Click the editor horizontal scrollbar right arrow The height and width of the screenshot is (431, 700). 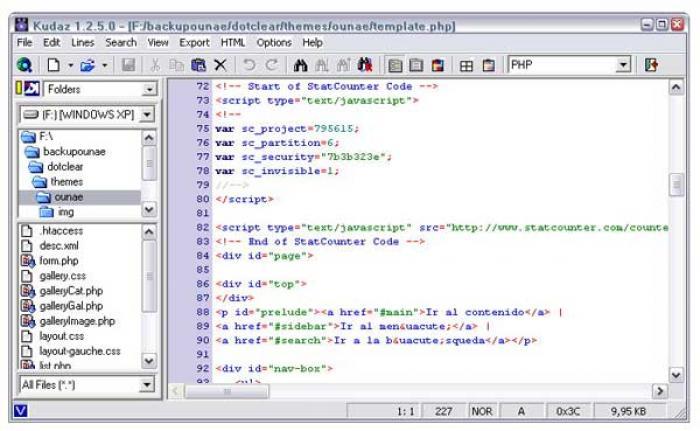click(659, 392)
